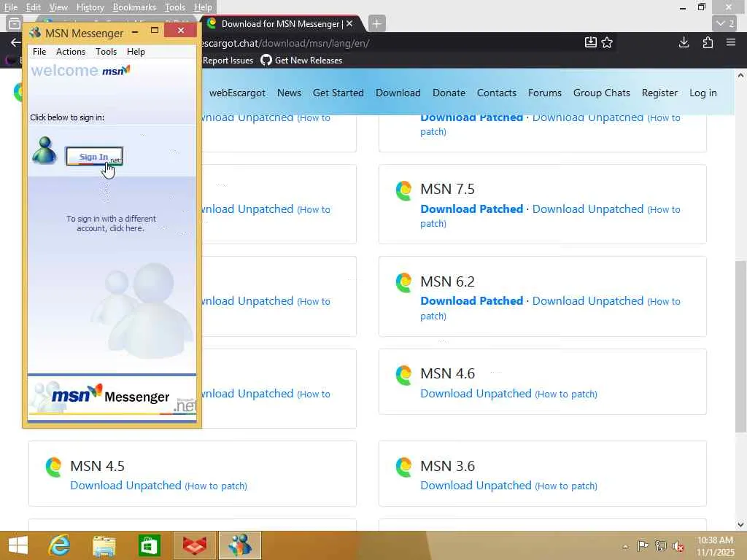The height and width of the screenshot is (560, 747).
Task: Click the muted volume tray icon
Action: [678, 546]
